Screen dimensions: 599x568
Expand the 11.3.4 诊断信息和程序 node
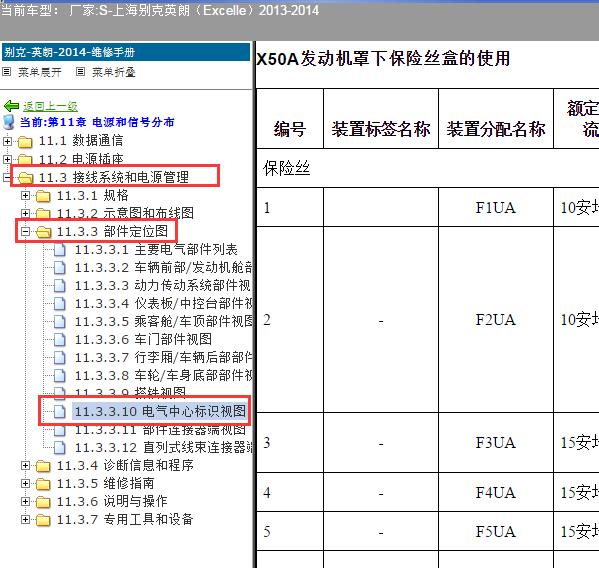pyautogui.click(x=25, y=465)
